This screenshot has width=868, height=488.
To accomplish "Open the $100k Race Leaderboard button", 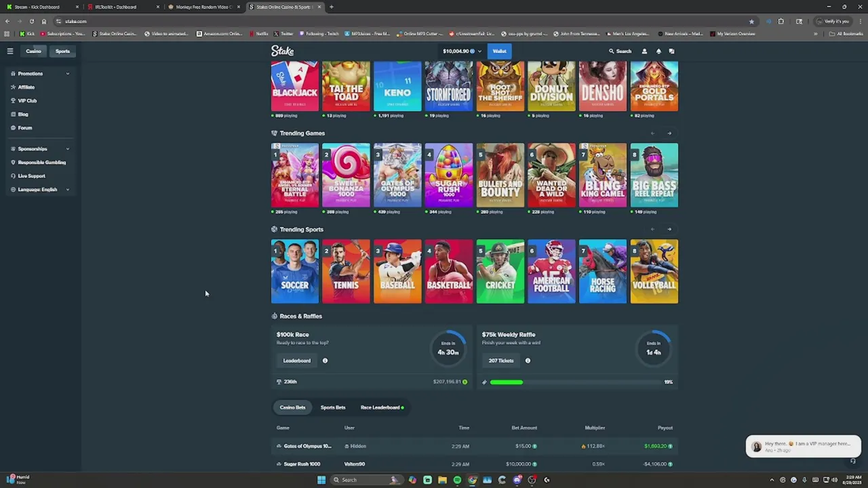I will [x=297, y=361].
